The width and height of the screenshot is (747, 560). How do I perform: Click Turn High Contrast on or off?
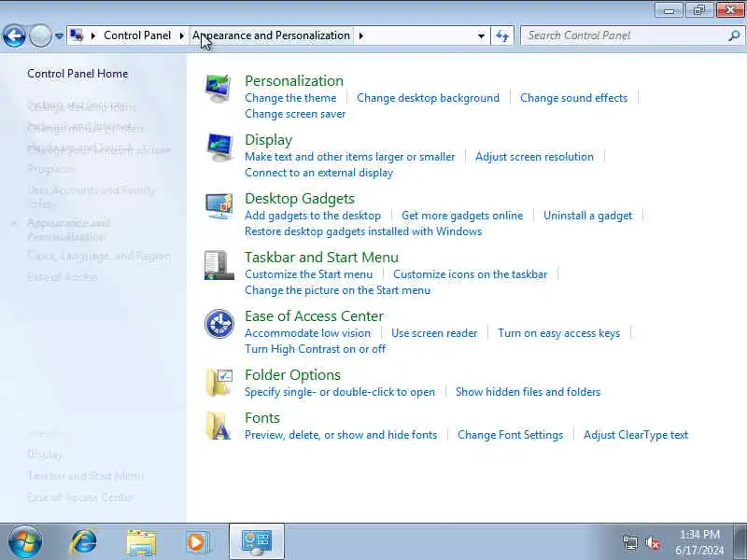315,349
